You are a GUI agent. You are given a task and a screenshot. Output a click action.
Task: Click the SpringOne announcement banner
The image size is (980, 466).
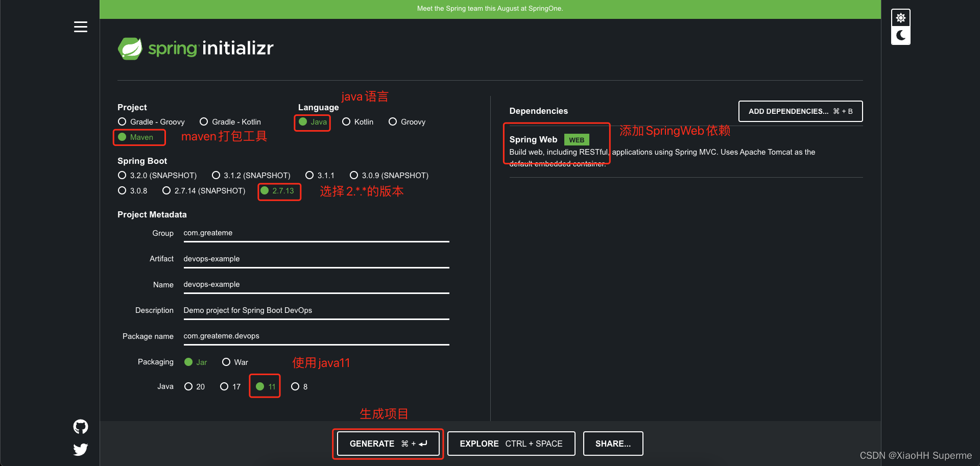(490, 9)
